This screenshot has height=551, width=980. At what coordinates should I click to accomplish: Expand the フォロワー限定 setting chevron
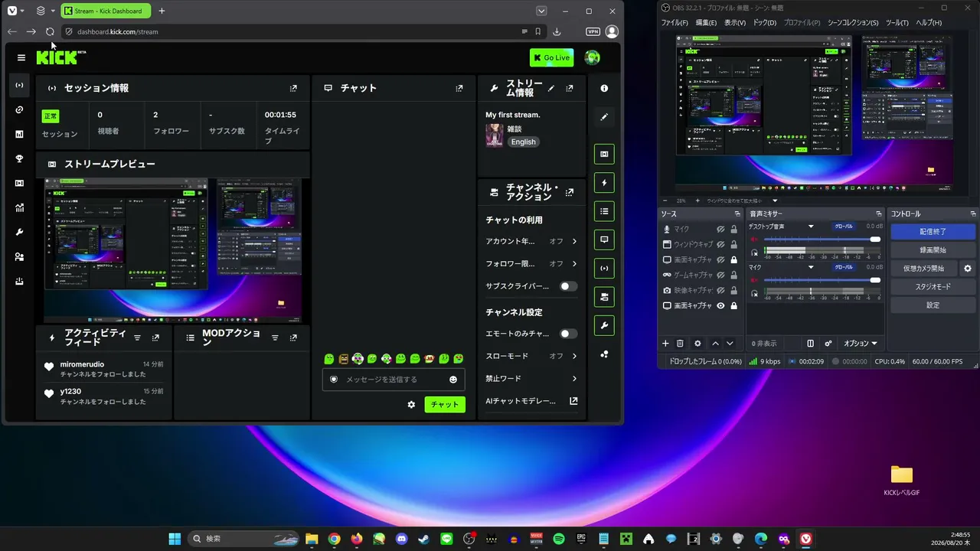(574, 264)
